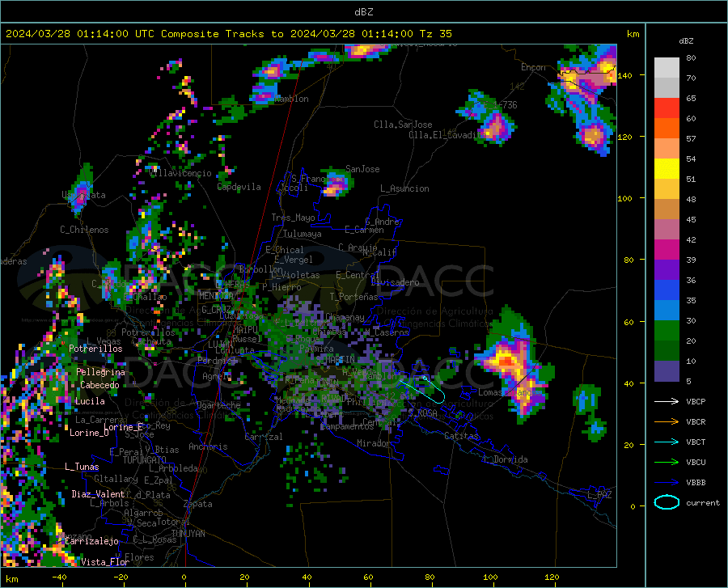728x588 pixels.
Task: Click the TUNUYAN town label
Action: point(188,534)
